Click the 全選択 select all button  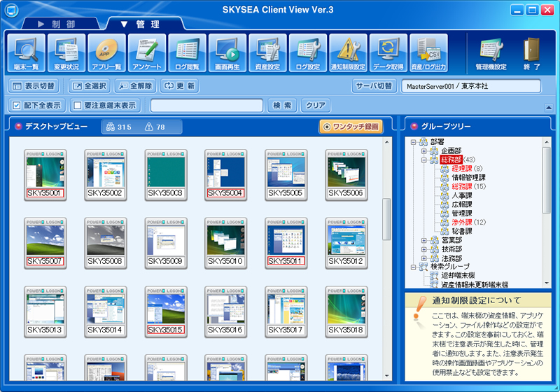(x=90, y=86)
